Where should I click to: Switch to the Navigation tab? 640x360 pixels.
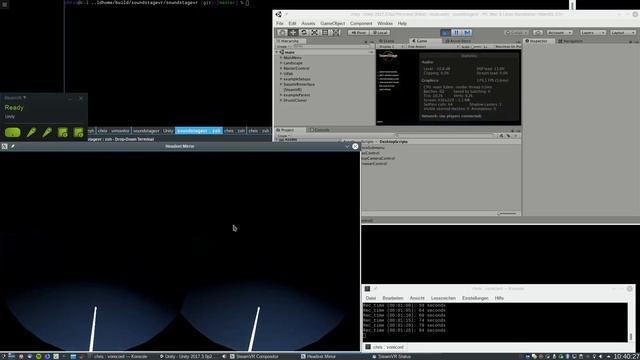click(x=571, y=41)
